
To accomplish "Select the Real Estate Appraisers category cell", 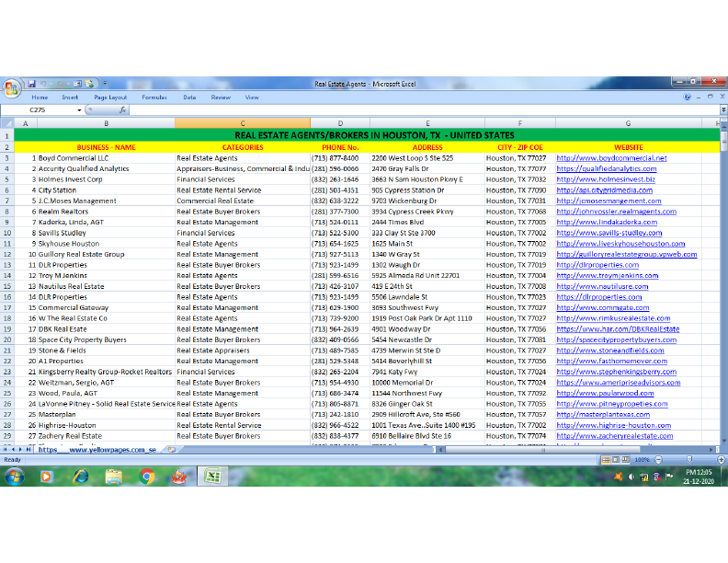I will coord(243,350).
